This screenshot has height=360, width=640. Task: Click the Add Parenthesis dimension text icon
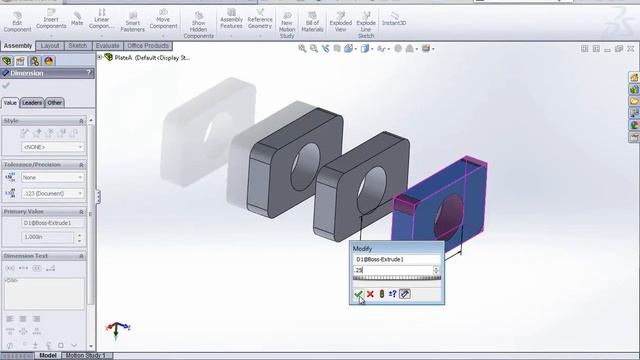[x=10, y=268]
